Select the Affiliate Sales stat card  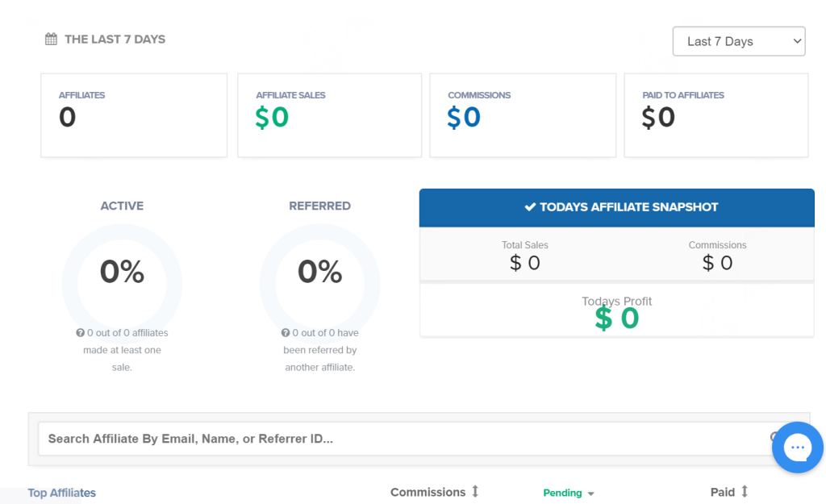click(x=329, y=115)
